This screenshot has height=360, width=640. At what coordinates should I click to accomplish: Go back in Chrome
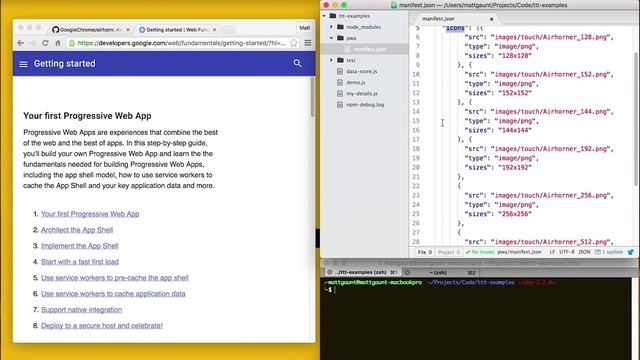click(x=20, y=43)
